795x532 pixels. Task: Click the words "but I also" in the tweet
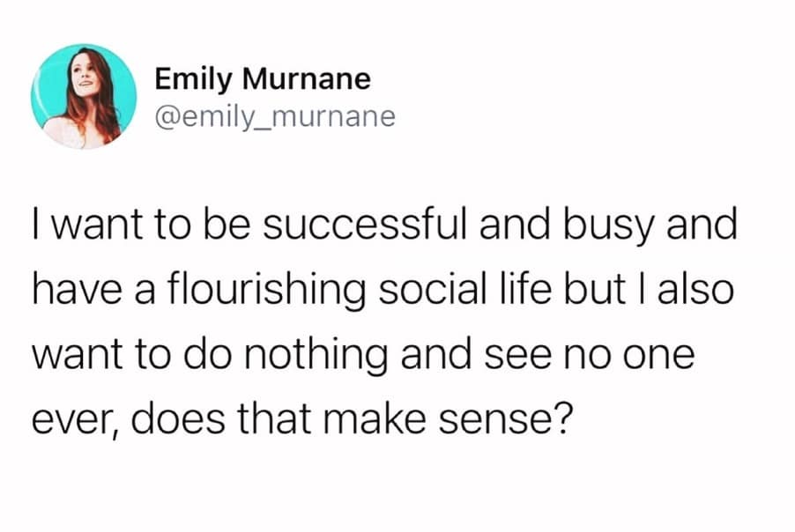(x=649, y=290)
